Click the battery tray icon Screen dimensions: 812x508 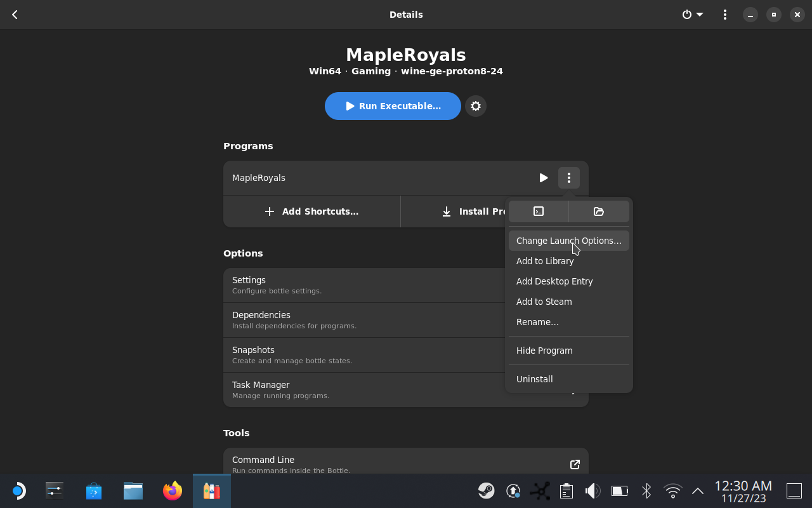pos(619,491)
